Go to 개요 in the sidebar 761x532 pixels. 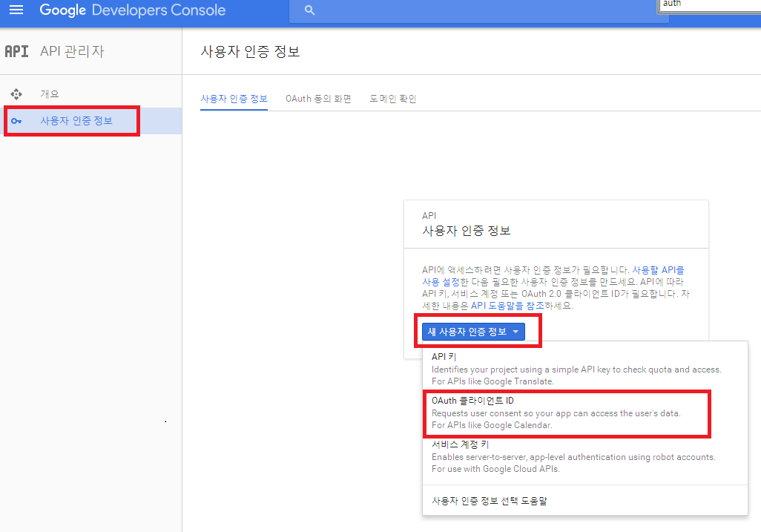(50, 94)
